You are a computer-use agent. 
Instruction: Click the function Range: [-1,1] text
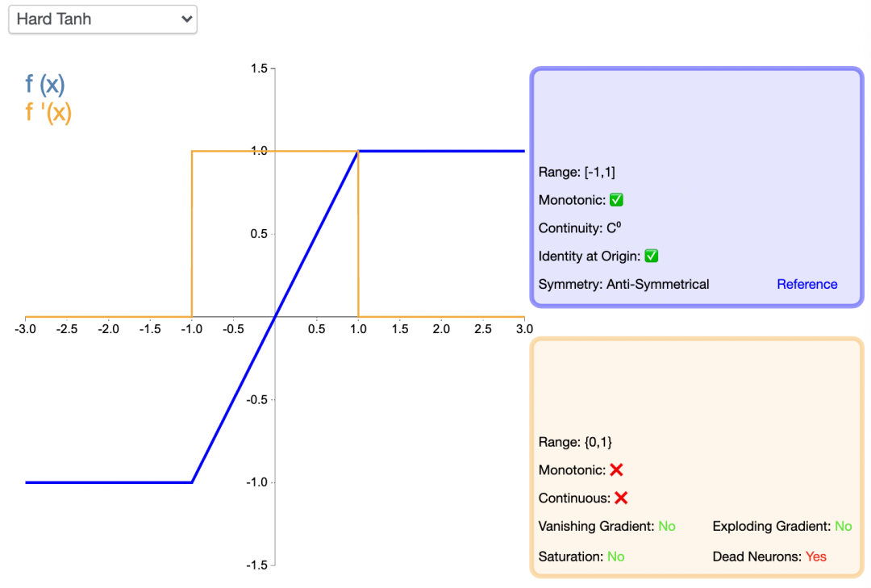(x=577, y=172)
